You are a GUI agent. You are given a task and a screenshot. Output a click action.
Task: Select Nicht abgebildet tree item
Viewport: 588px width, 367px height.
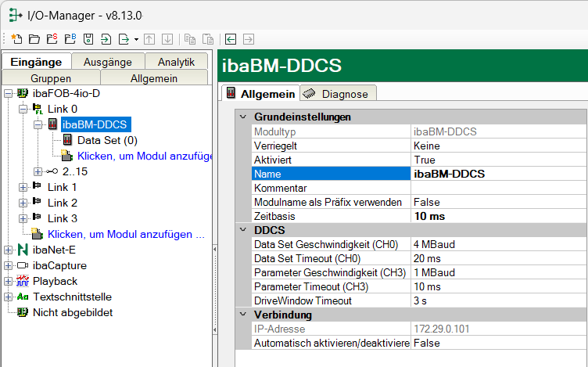[x=73, y=312]
